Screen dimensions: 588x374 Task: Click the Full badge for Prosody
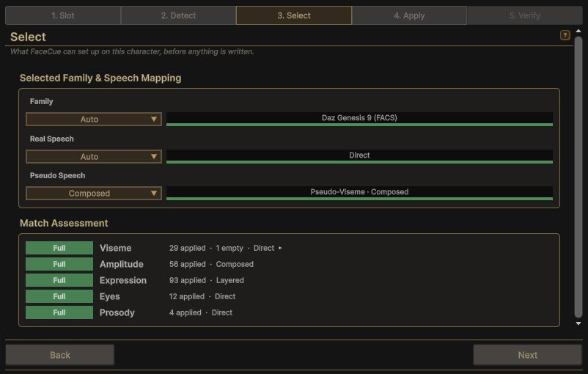[59, 312]
